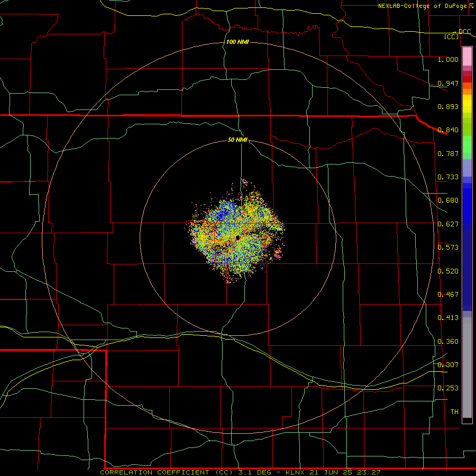Pick the yellow swatch beside 0.893
476x476 pixels.
point(467,106)
